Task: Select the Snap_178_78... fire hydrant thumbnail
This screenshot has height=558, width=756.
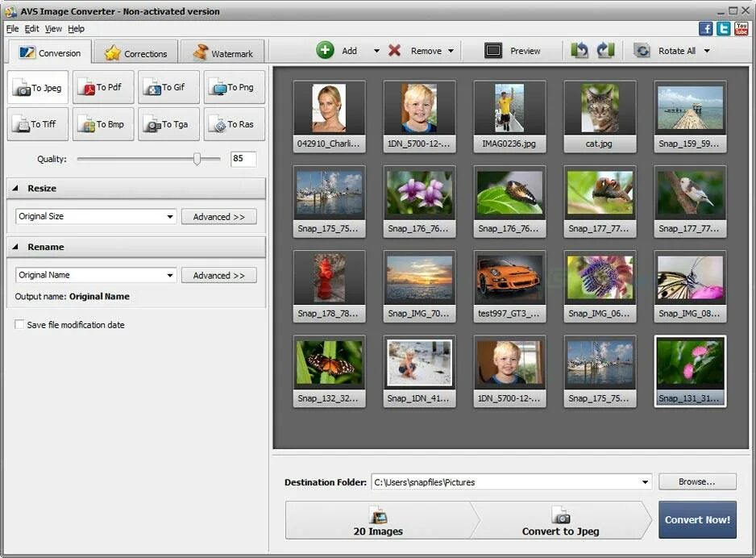Action: 330,286
